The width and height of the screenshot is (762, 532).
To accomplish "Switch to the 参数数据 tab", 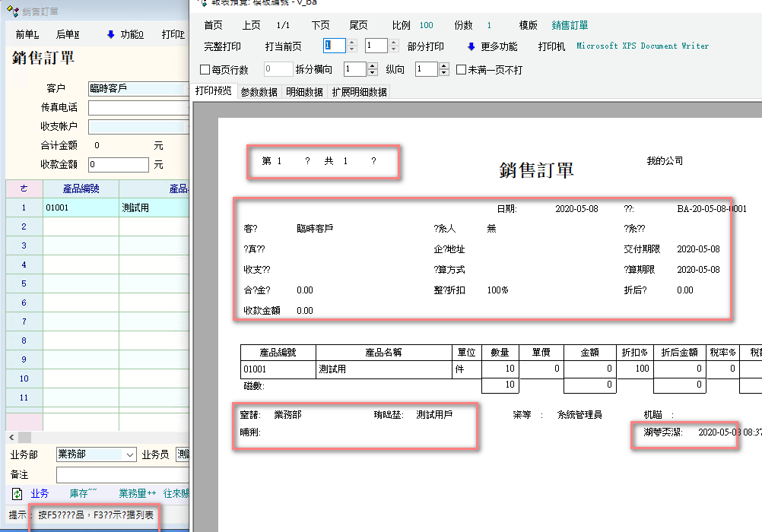I will coord(259,92).
